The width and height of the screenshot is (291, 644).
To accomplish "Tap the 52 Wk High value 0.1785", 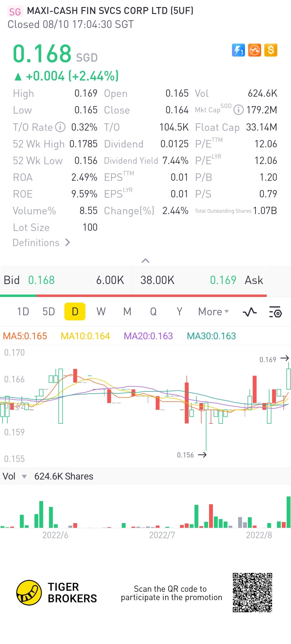I will click(83, 144).
